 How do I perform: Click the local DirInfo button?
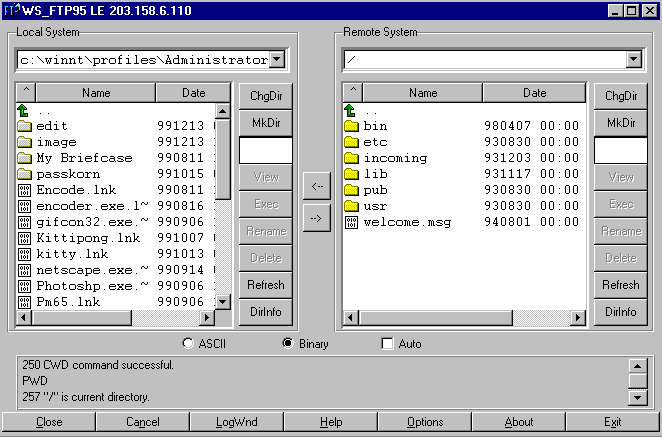(x=266, y=312)
